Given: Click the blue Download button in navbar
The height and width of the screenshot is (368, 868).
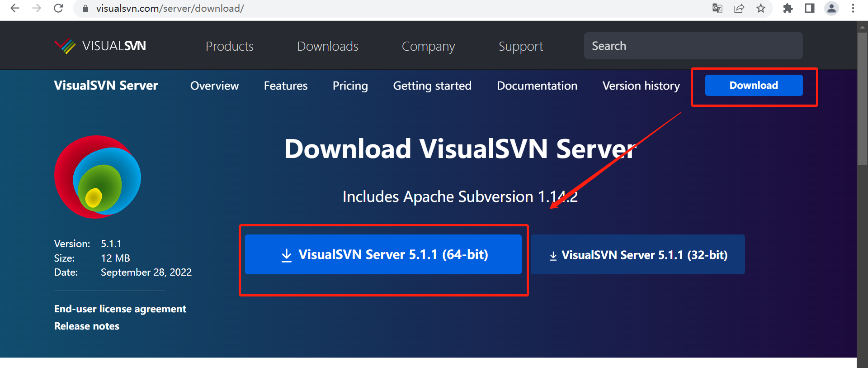Looking at the screenshot, I should click(754, 85).
